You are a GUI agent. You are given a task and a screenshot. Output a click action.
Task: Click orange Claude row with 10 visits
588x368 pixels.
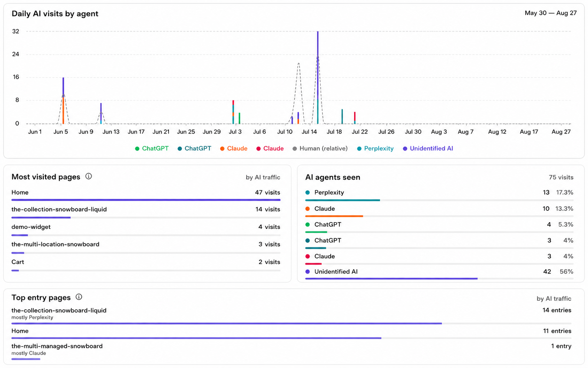pyautogui.click(x=439, y=211)
